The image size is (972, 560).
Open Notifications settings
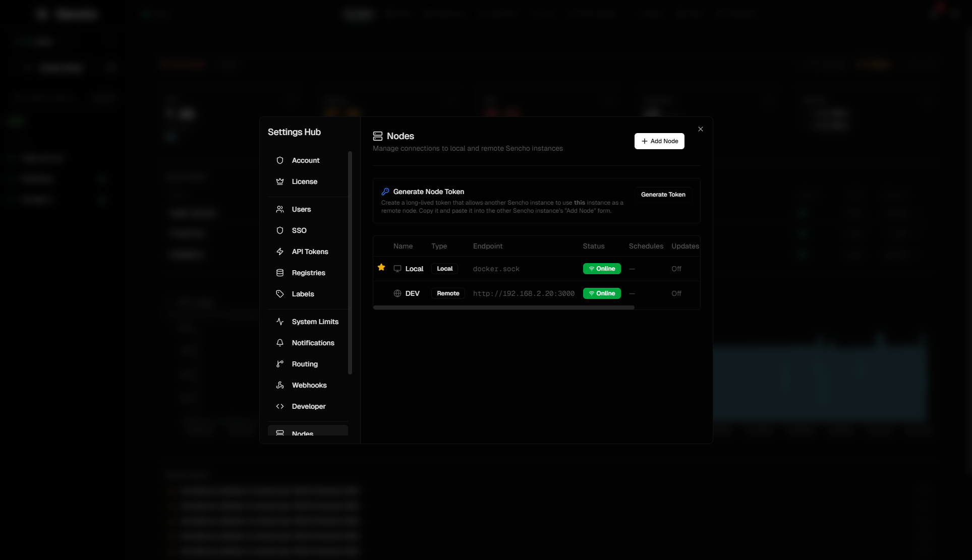(x=308, y=343)
